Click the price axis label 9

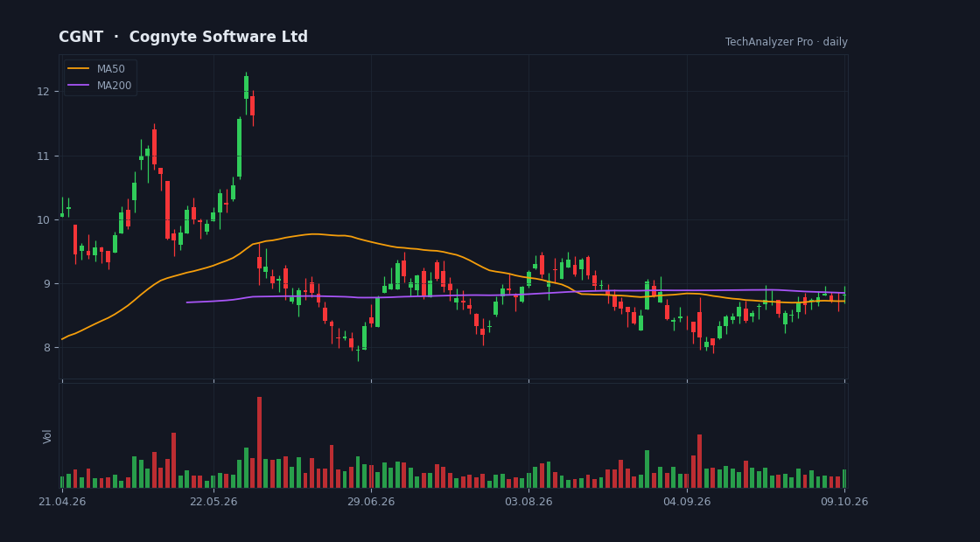tap(46, 284)
